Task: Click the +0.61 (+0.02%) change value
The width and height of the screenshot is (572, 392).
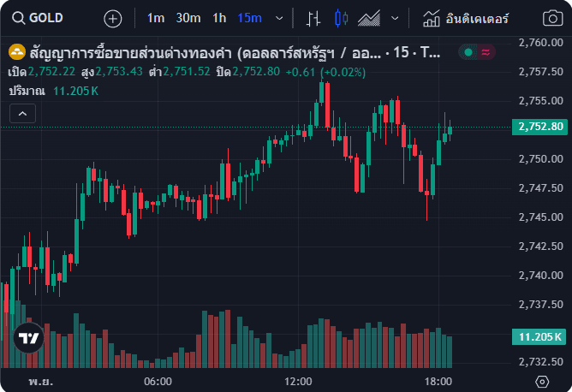Action: click(325, 72)
